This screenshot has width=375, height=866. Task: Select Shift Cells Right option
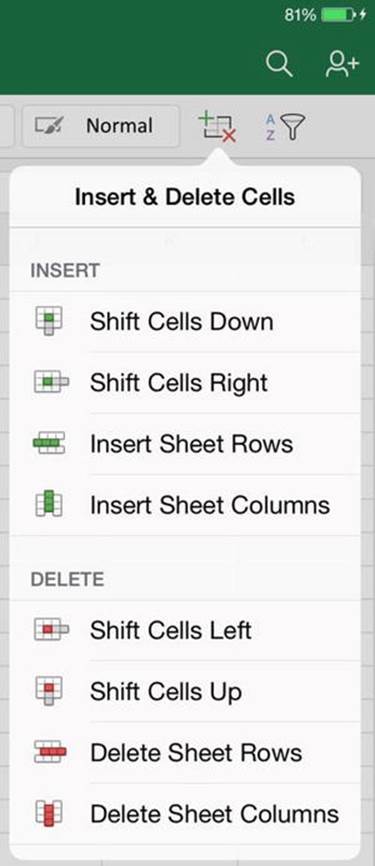(185, 383)
